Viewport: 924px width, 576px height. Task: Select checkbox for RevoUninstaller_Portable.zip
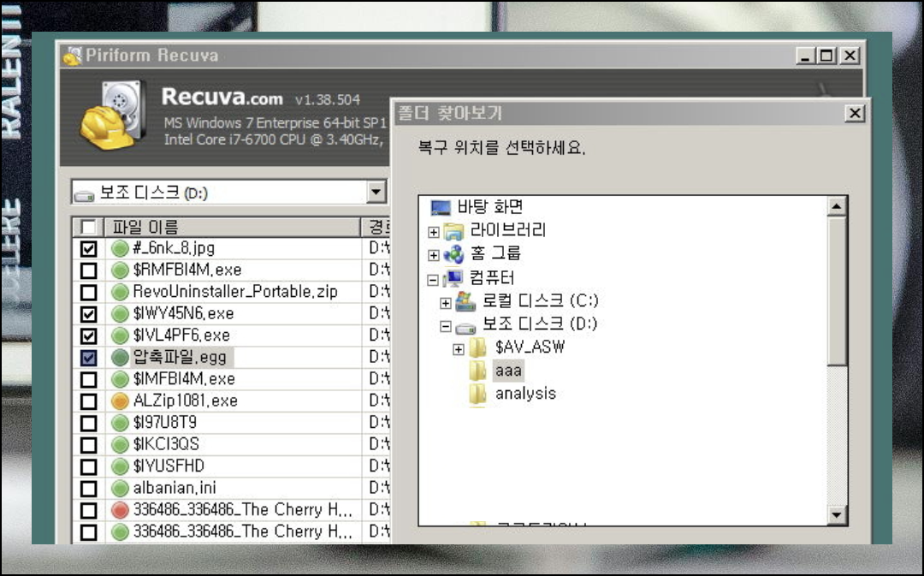[x=88, y=293]
